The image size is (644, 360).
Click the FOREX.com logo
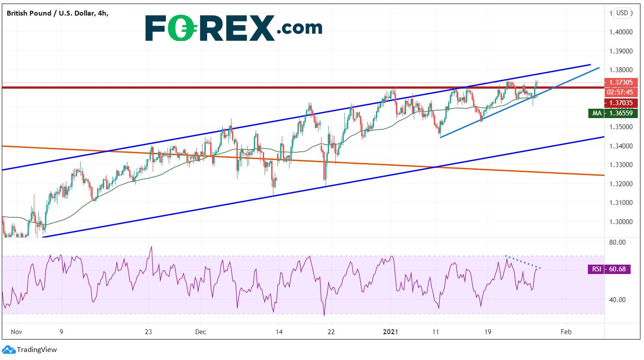click(x=233, y=28)
